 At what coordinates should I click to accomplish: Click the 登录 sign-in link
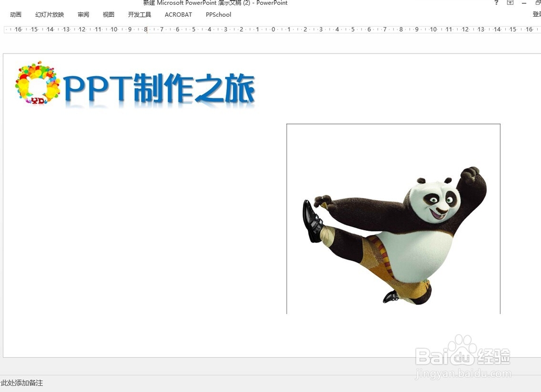(537, 15)
